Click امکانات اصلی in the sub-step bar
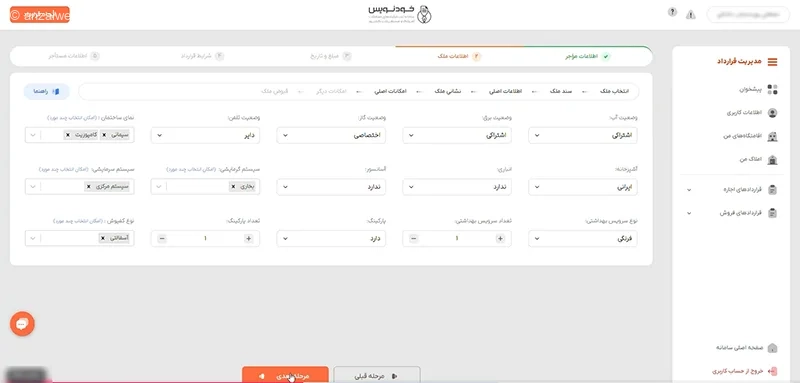 (390, 91)
